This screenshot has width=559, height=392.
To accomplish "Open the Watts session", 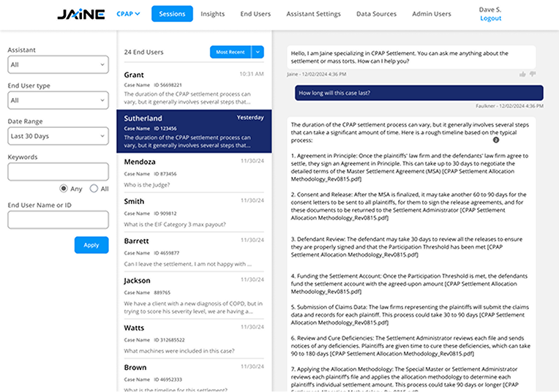I will 194,339.
